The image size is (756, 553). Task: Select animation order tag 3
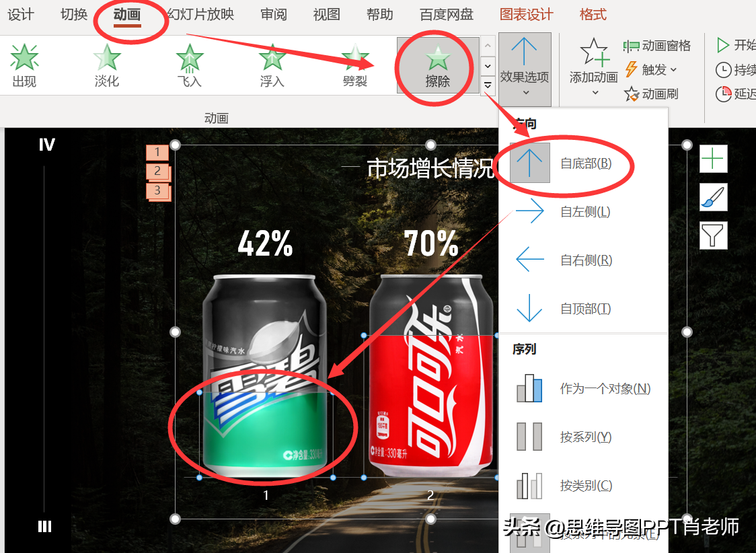[x=157, y=190]
